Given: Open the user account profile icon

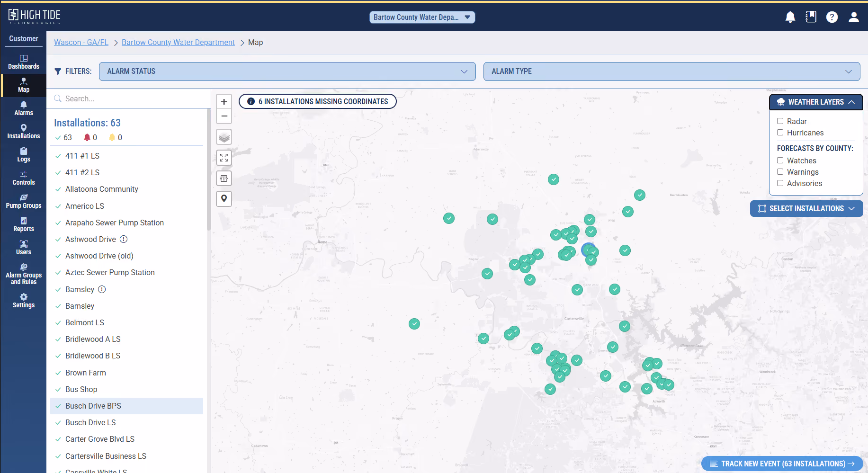Looking at the screenshot, I should [x=854, y=17].
